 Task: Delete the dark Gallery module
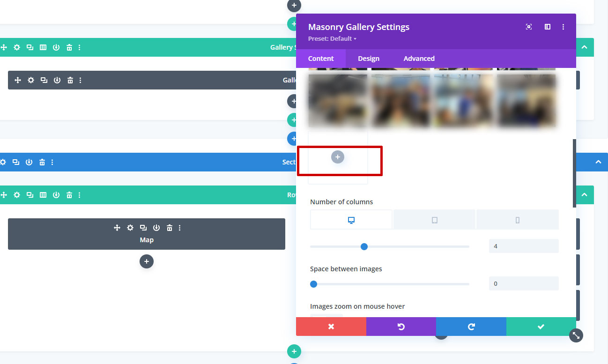point(70,80)
